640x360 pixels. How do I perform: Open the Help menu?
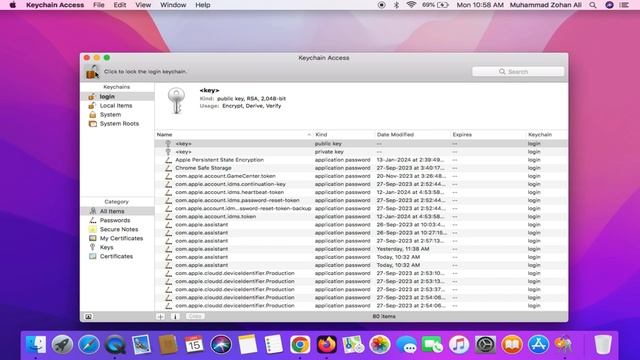point(202,5)
